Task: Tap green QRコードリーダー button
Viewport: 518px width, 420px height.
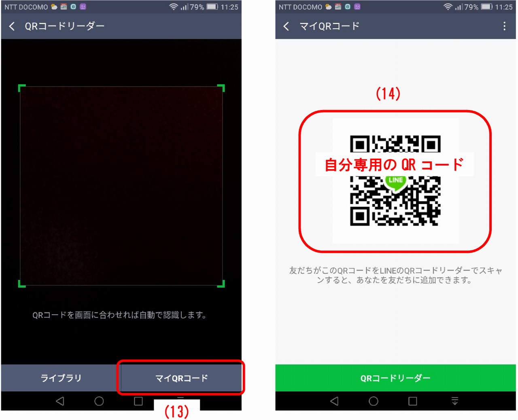Action: click(395, 378)
